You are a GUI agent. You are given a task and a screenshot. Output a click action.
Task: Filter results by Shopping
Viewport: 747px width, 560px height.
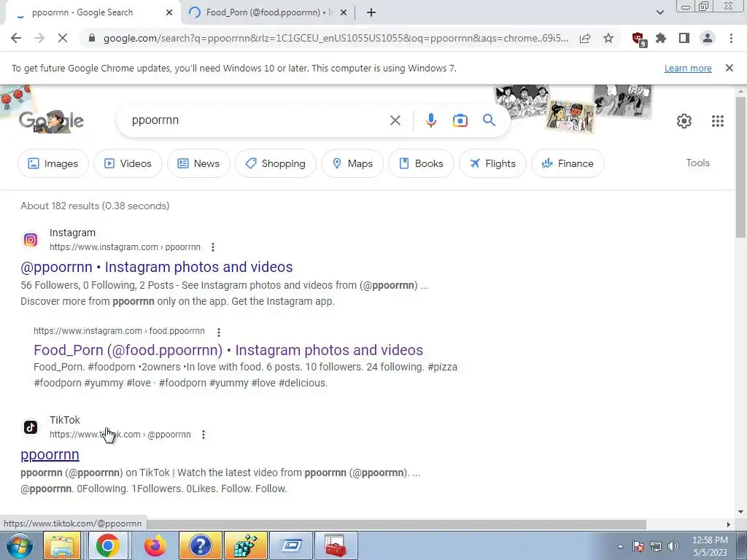(x=275, y=163)
